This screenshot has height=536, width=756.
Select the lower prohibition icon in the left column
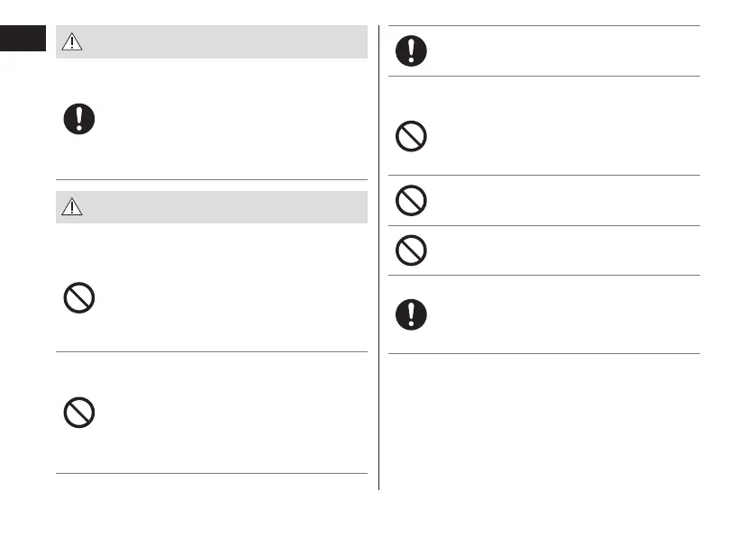80,413
